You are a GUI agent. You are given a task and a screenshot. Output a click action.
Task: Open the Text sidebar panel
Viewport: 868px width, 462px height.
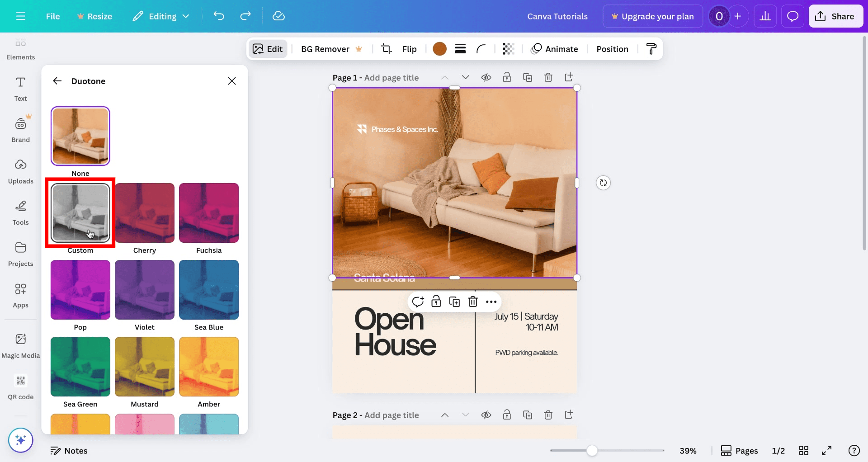(x=20, y=90)
